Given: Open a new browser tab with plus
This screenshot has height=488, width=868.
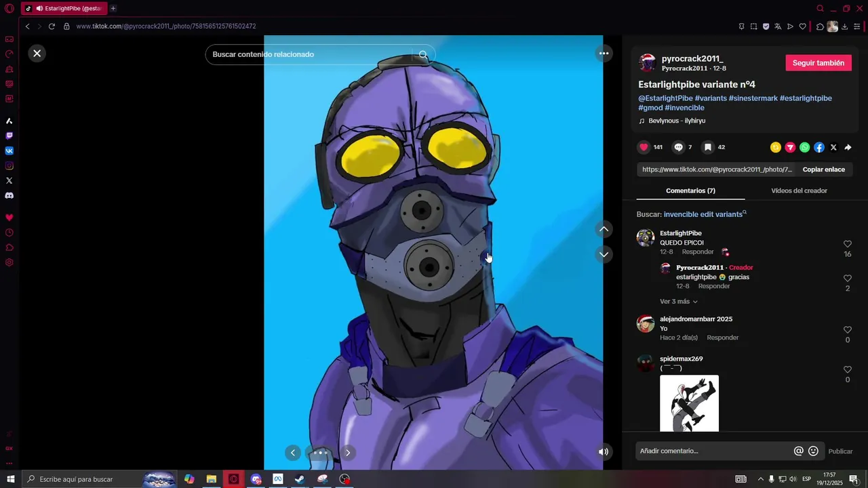Looking at the screenshot, I should coord(113,9).
